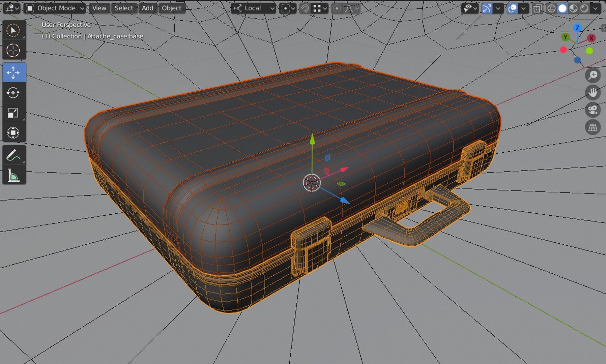The height and width of the screenshot is (364, 606).
Task: Switch viewport shading to Wireframe
Action: coord(551,8)
